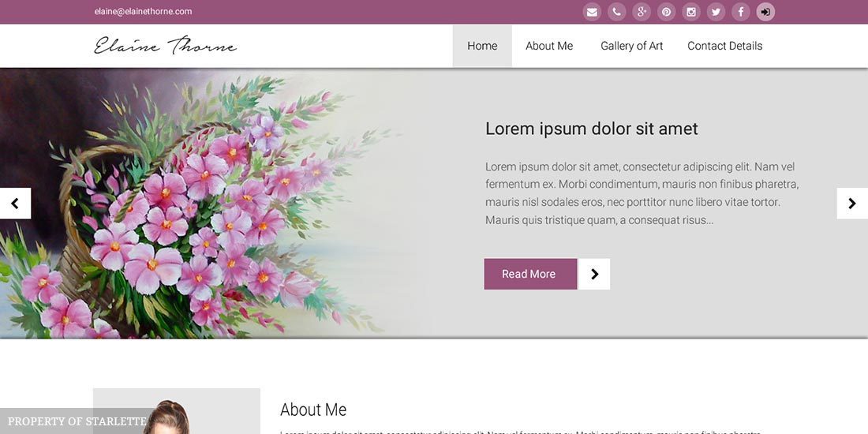Click the phone icon in top bar
The width and height of the screenshot is (868, 434).
(617, 12)
